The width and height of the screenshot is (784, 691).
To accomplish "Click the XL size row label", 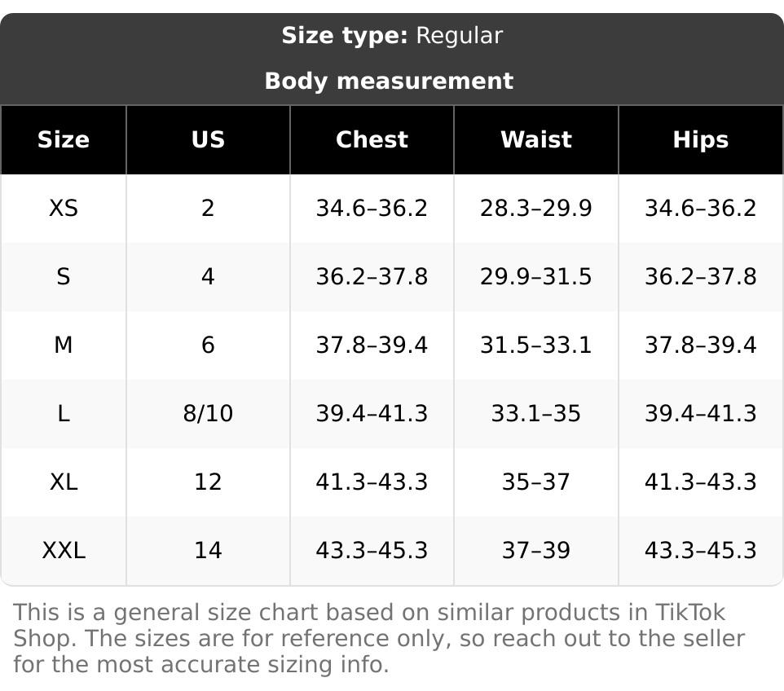I will (x=64, y=482).
